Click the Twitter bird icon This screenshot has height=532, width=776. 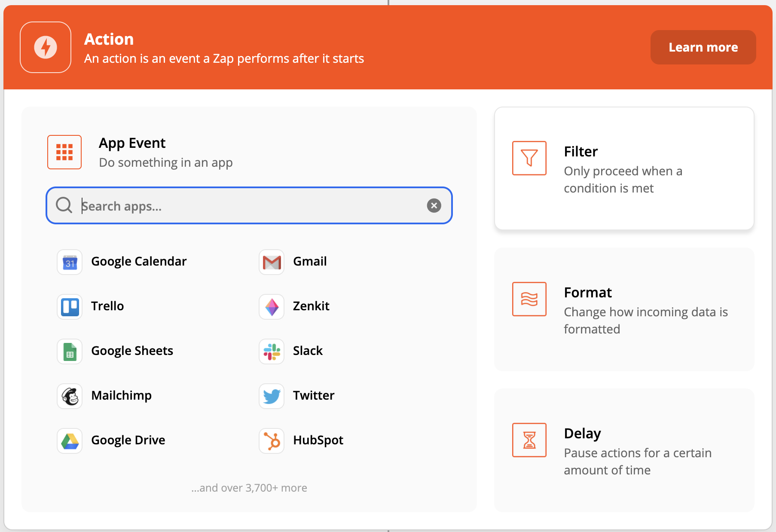pos(272,396)
